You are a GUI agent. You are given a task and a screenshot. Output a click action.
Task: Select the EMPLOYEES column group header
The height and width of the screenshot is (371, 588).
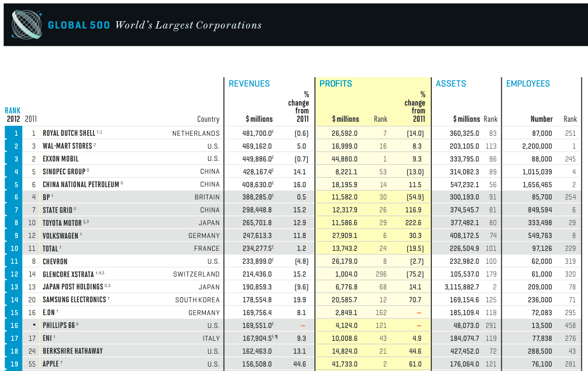point(528,83)
